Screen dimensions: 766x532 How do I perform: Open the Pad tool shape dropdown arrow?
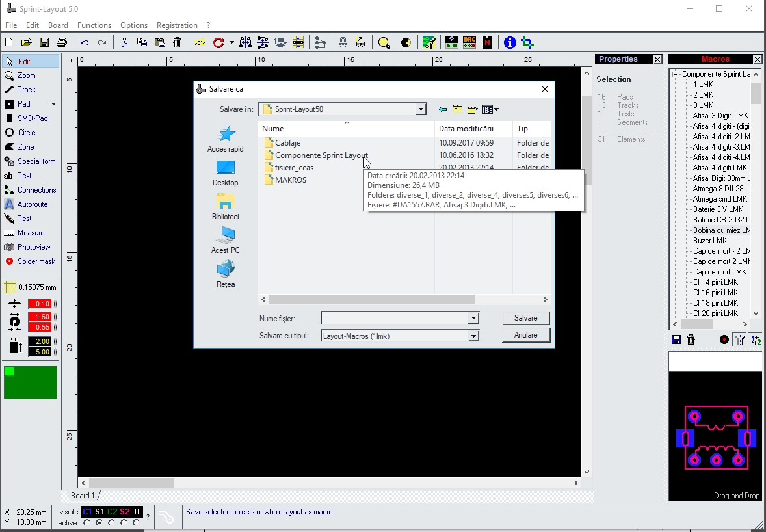(53, 104)
